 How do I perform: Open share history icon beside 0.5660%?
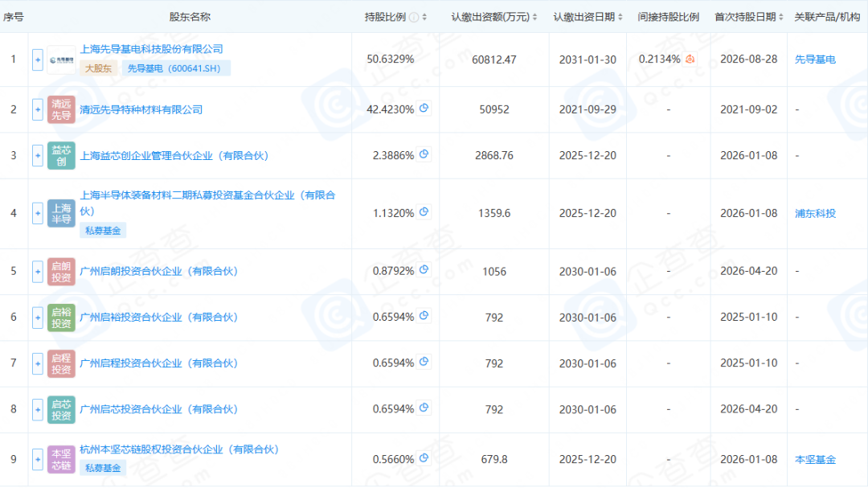[424, 457]
